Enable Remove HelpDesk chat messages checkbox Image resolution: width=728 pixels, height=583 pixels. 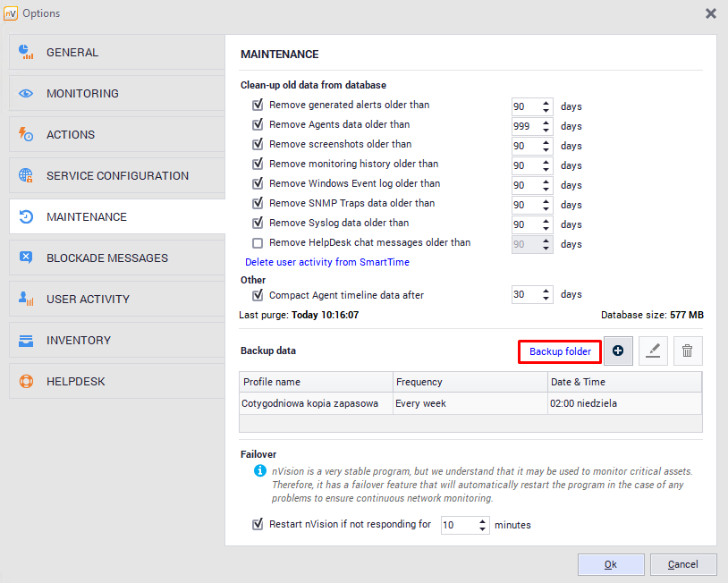pos(258,242)
